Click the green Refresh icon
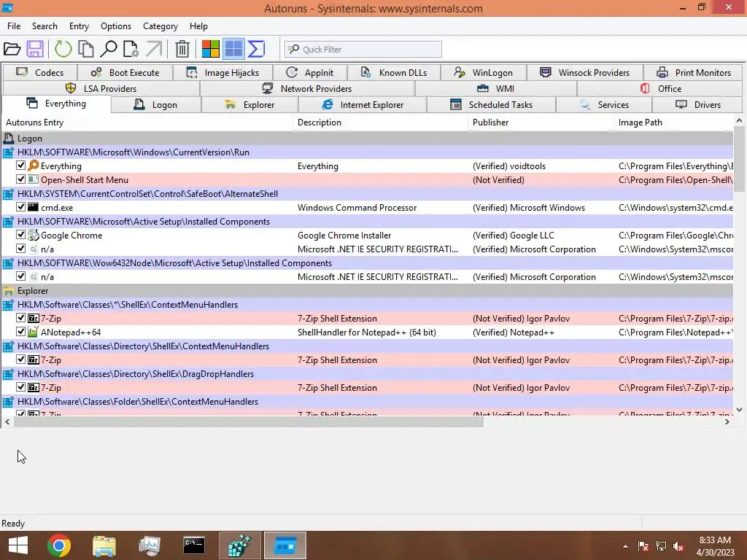The image size is (747, 560). coord(63,49)
